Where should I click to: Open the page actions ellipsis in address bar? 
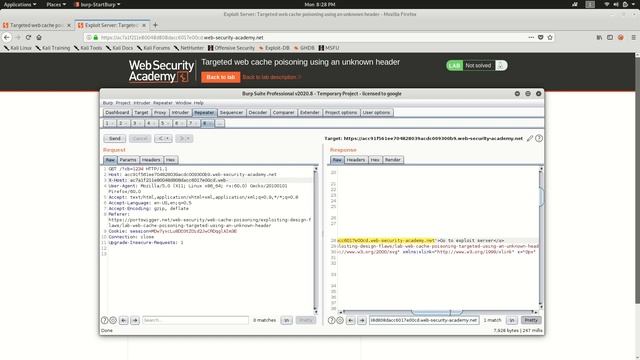point(531,37)
